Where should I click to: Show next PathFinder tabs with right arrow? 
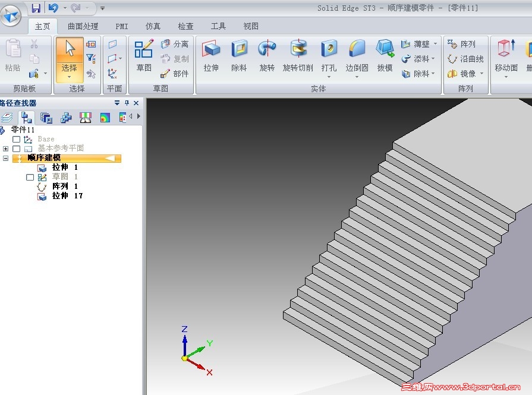(138, 116)
